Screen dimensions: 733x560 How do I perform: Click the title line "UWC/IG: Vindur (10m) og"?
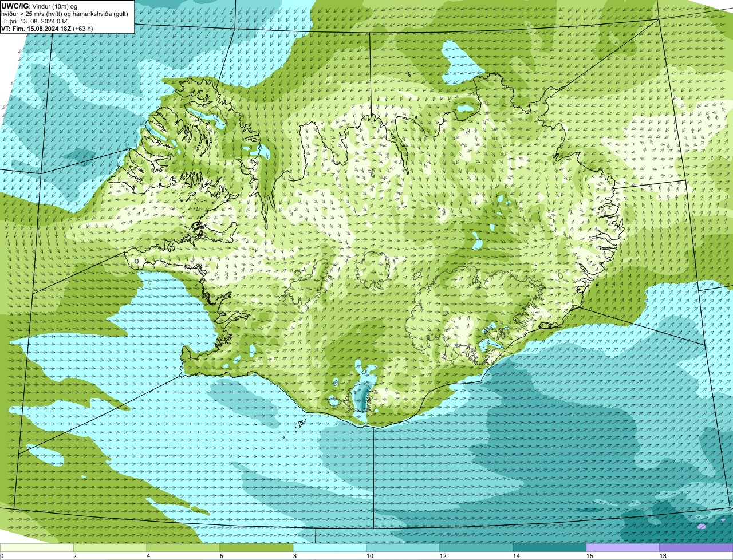point(39,6)
